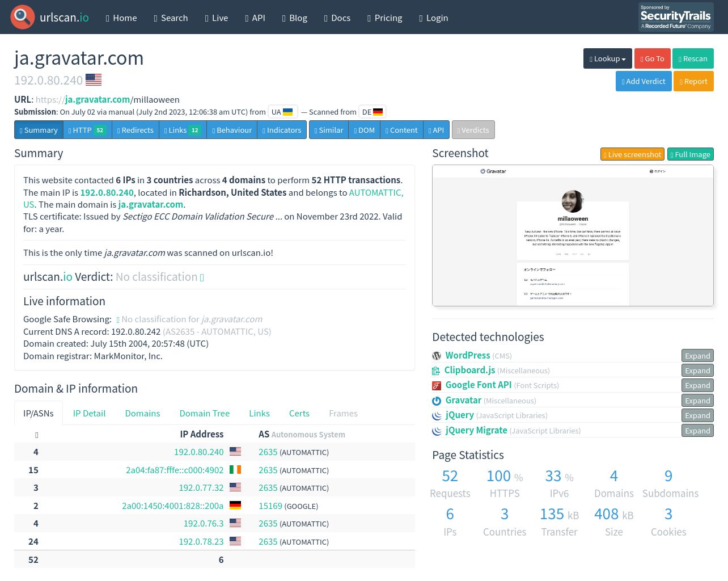This screenshot has height=581, width=728.
Task: Click the US flag in the 192.0.78.23 row
Action: point(235,541)
